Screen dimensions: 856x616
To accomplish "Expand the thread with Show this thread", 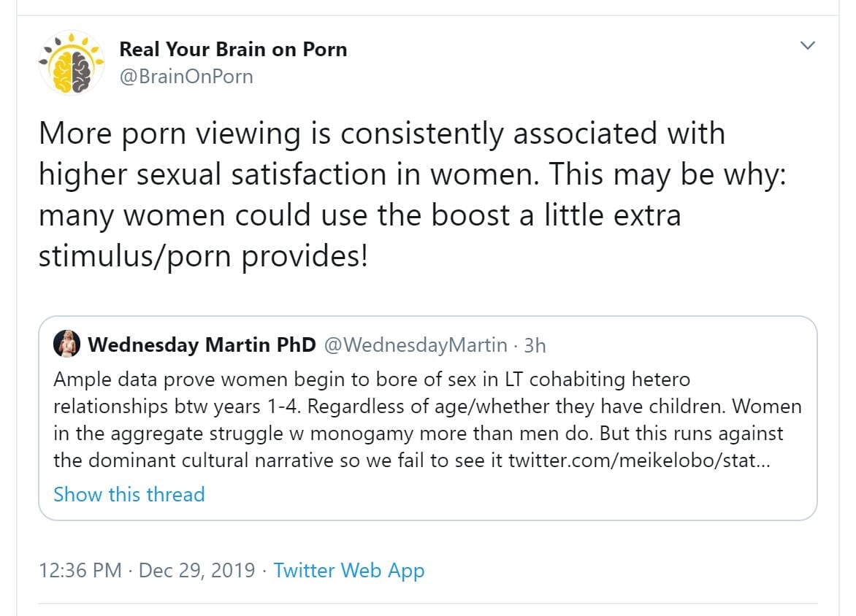I will tap(129, 495).
